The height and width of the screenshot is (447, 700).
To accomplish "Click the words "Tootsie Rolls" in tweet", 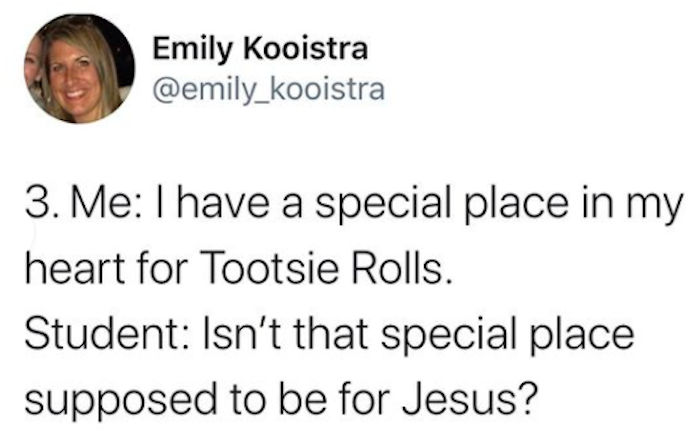I will click(x=328, y=269).
